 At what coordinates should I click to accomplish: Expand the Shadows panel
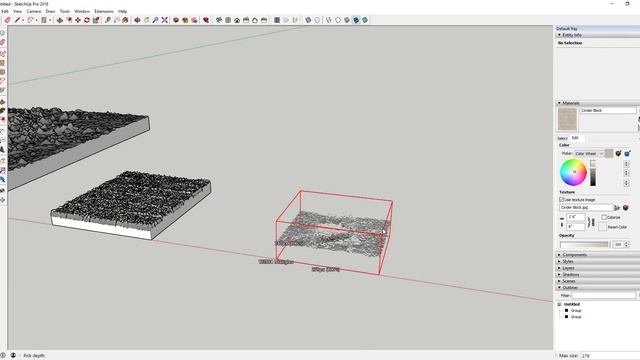(x=559, y=275)
